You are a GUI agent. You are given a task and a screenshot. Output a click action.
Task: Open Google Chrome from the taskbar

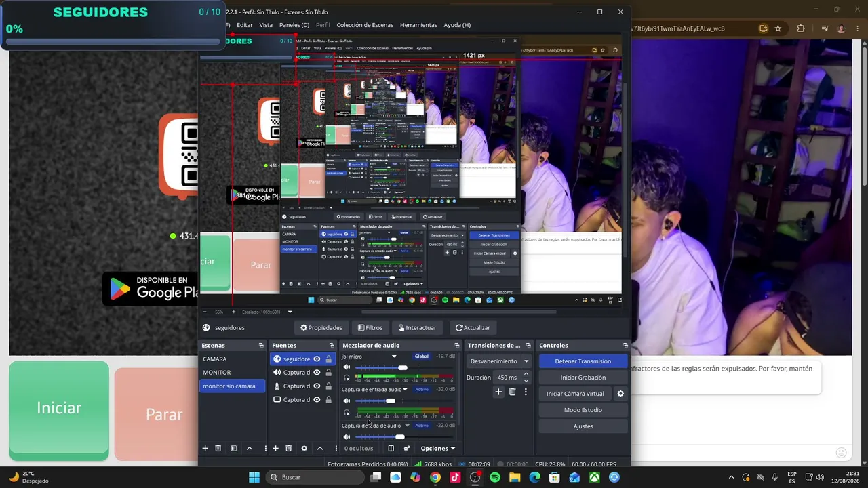[x=435, y=477]
